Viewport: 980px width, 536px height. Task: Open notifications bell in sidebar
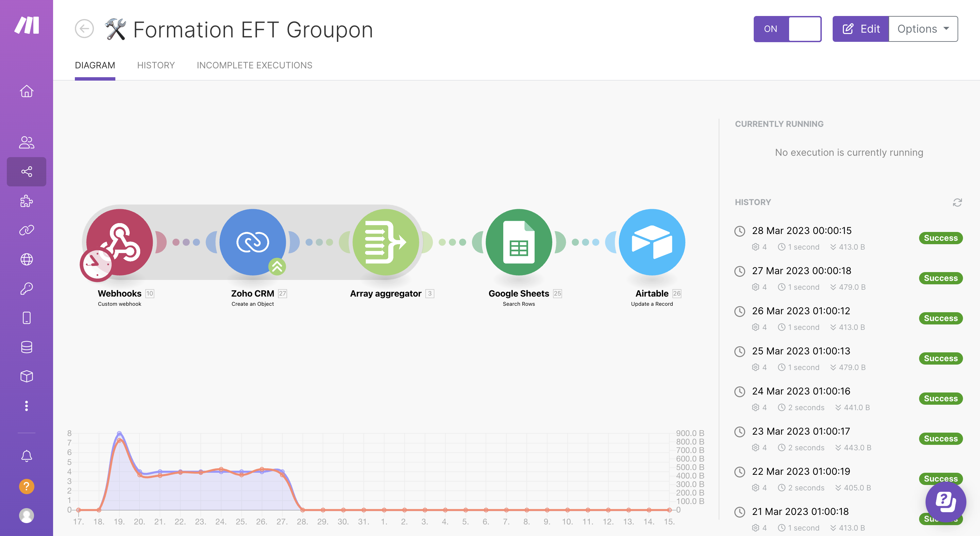click(26, 456)
